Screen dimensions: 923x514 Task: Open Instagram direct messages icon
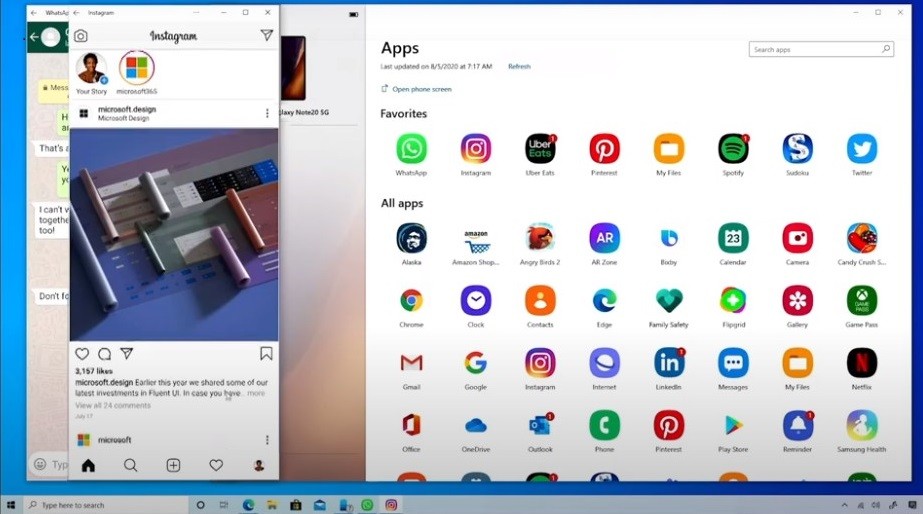pyautogui.click(x=267, y=35)
